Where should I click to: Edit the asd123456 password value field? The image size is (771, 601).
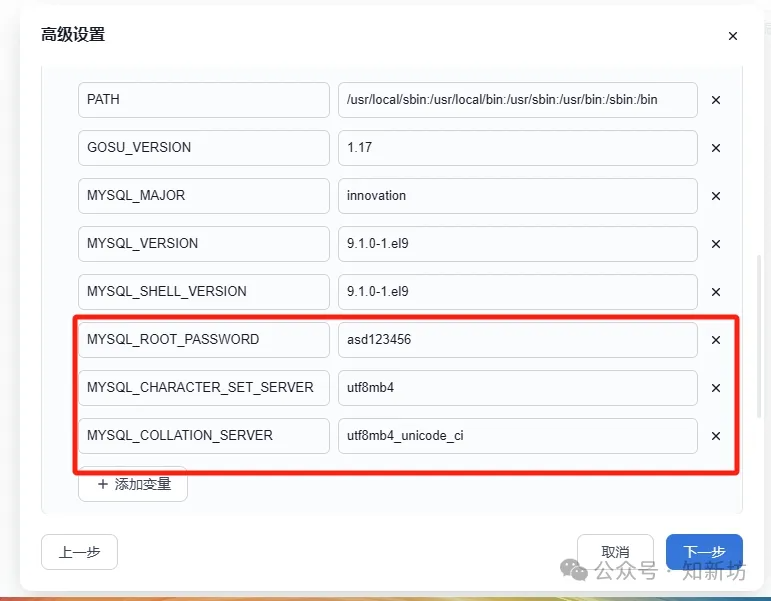coord(517,340)
